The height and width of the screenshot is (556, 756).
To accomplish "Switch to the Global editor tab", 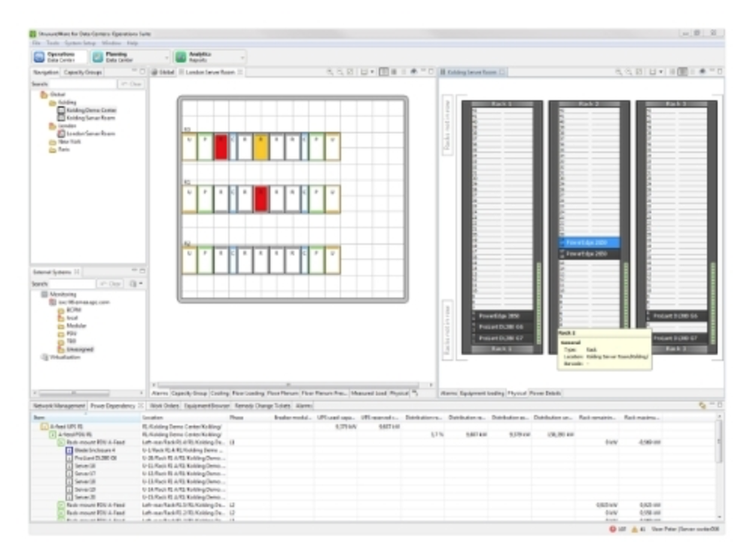I will pos(163,72).
